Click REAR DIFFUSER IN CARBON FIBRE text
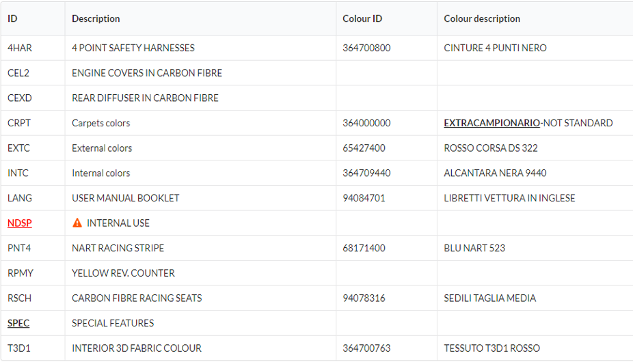 (x=145, y=98)
